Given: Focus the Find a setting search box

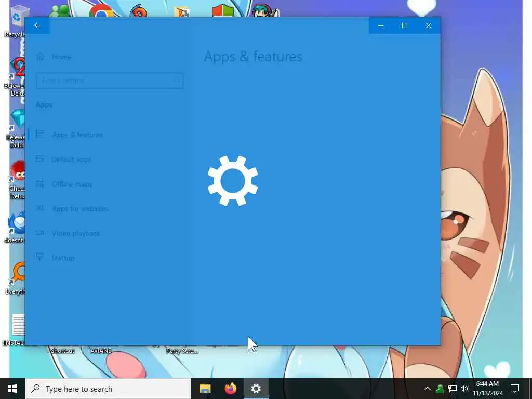Looking at the screenshot, I should point(110,81).
